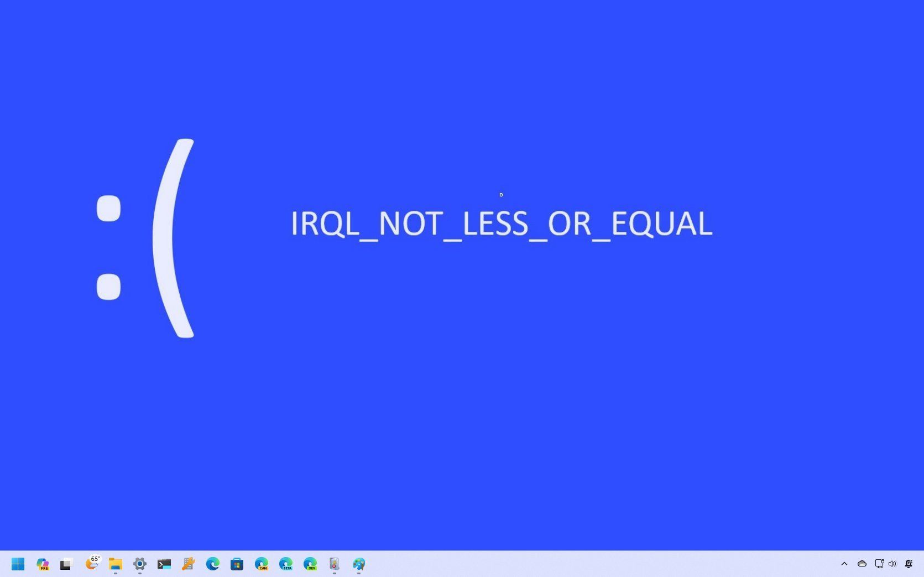Open File Explorer from the taskbar

click(x=115, y=564)
